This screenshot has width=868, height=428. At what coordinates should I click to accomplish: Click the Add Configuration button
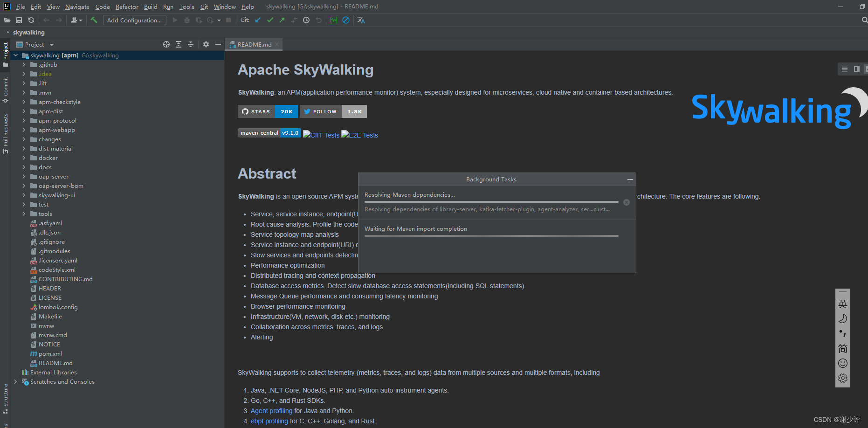(134, 20)
